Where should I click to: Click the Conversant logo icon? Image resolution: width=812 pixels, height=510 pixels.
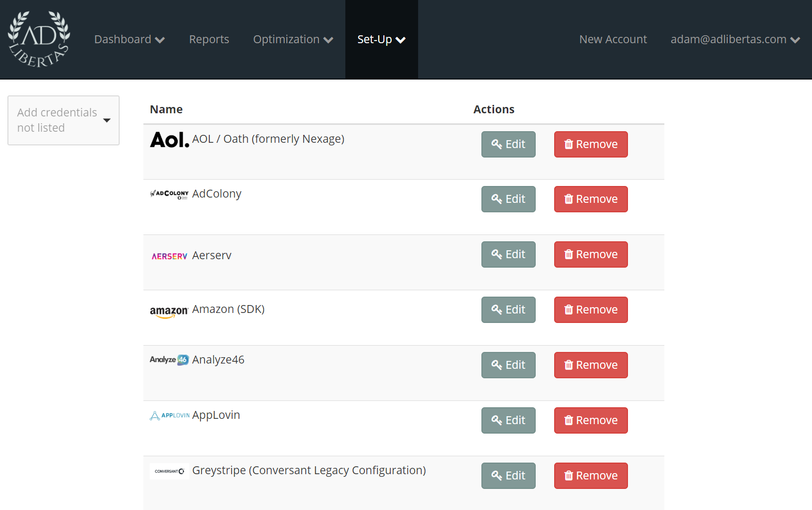[169, 471]
